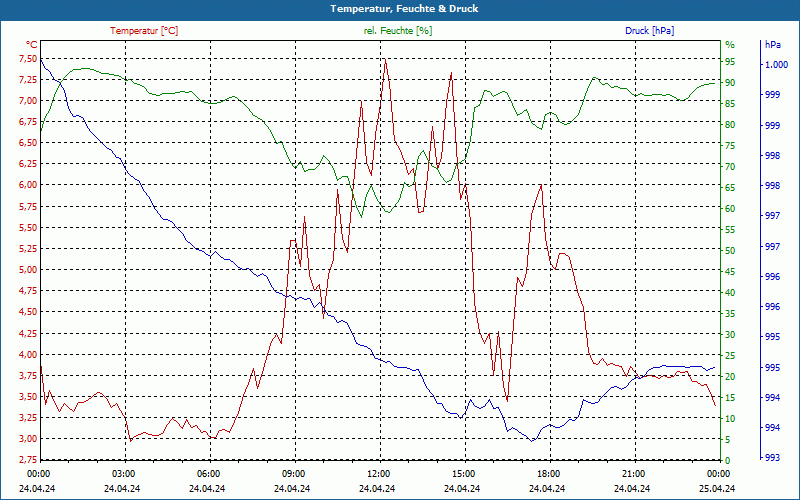This screenshot has width=800, height=500.
Task: Click temperature axis value 5,50
Action: [28, 228]
